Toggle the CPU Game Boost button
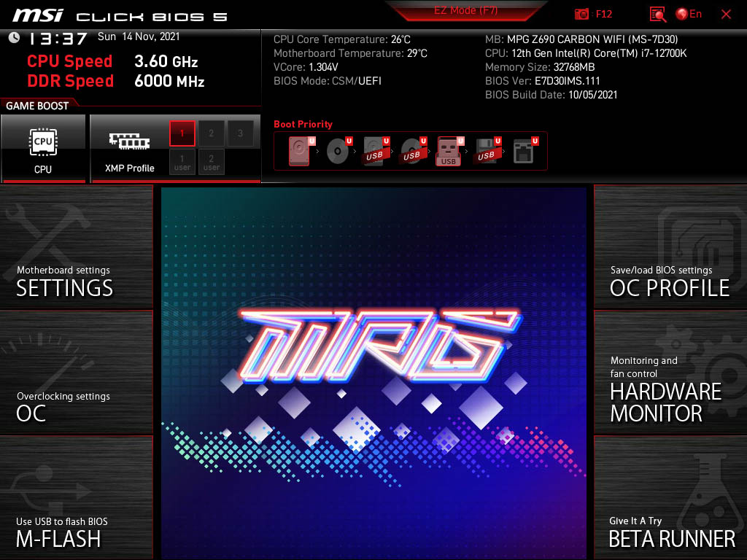747x560 pixels. [x=43, y=148]
